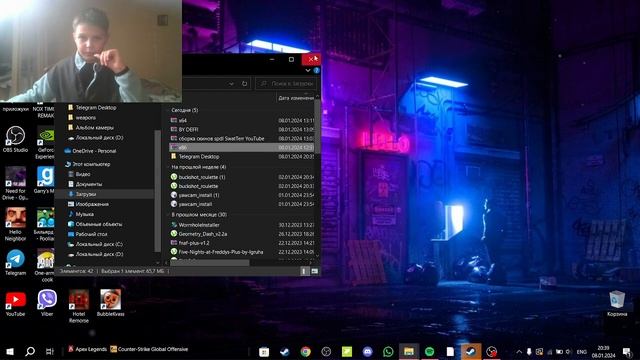The image size is (640, 360).
Task: Launch Viber from the desktop
Action: tap(47, 303)
